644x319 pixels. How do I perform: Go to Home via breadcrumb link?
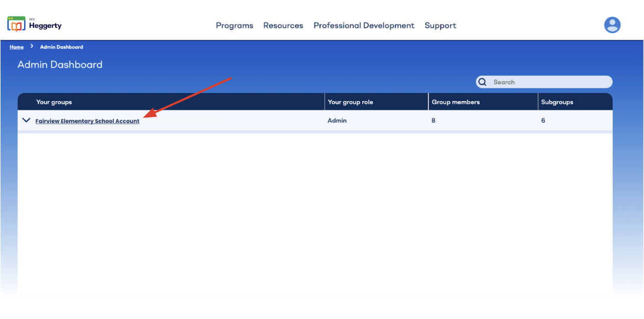pyautogui.click(x=16, y=47)
